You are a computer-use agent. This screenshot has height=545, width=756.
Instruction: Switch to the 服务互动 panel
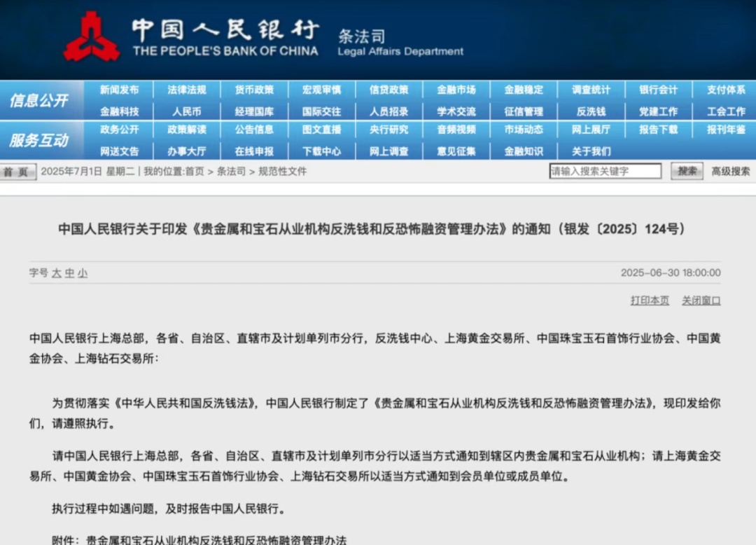[x=42, y=140]
